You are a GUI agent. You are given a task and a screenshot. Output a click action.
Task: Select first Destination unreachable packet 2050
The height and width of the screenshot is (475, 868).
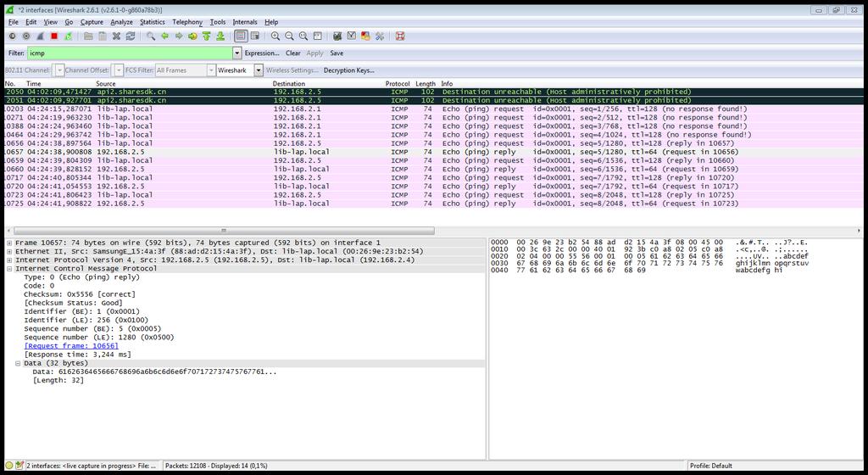coord(433,92)
